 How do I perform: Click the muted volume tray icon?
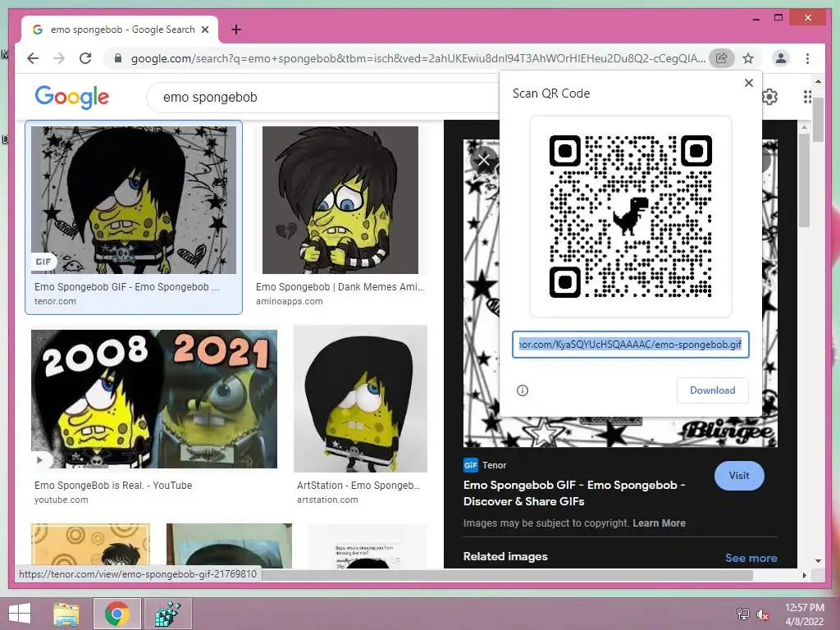763,614
